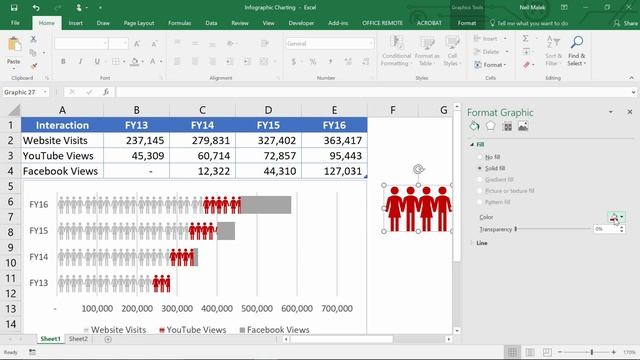The image size is (640, 360).
Task: Decrease font size button
Action: tap(154, 44)
